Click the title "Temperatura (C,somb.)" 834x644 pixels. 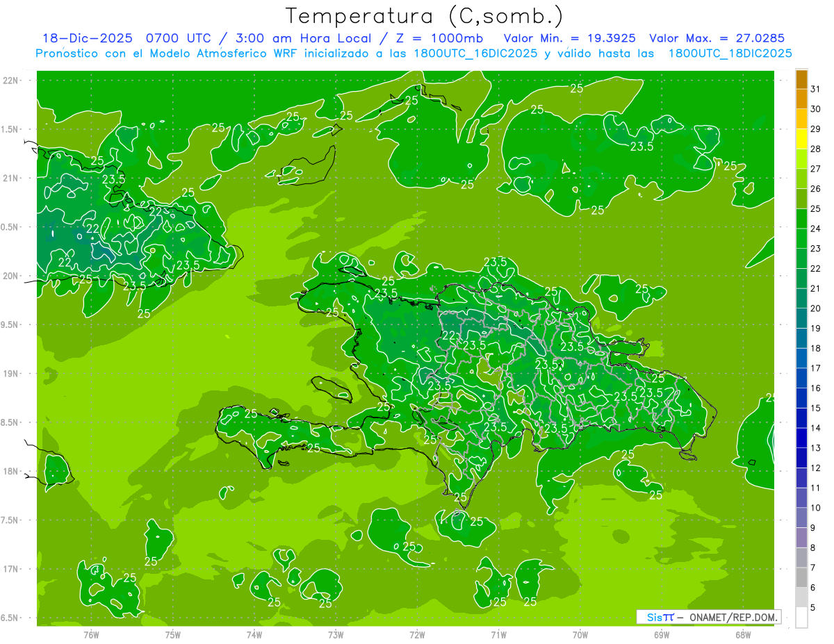tap(424, 16)
